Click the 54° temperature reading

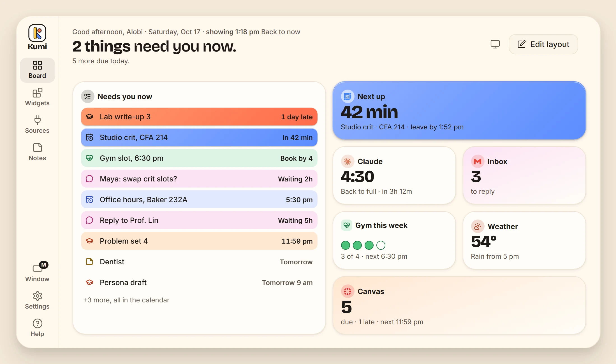click(484, 241)
